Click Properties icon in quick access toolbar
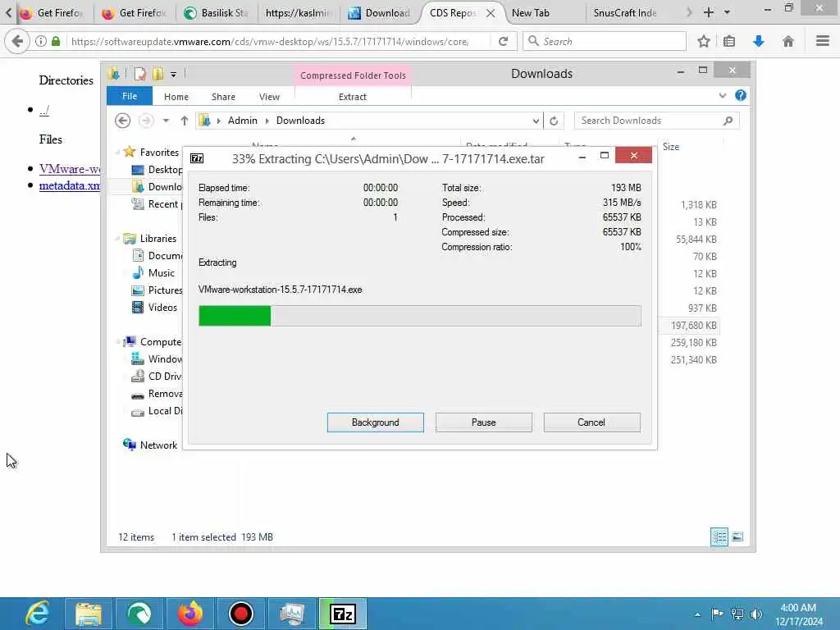The height and width of the screenshot is (630, 840). click(x=139, y=74)
